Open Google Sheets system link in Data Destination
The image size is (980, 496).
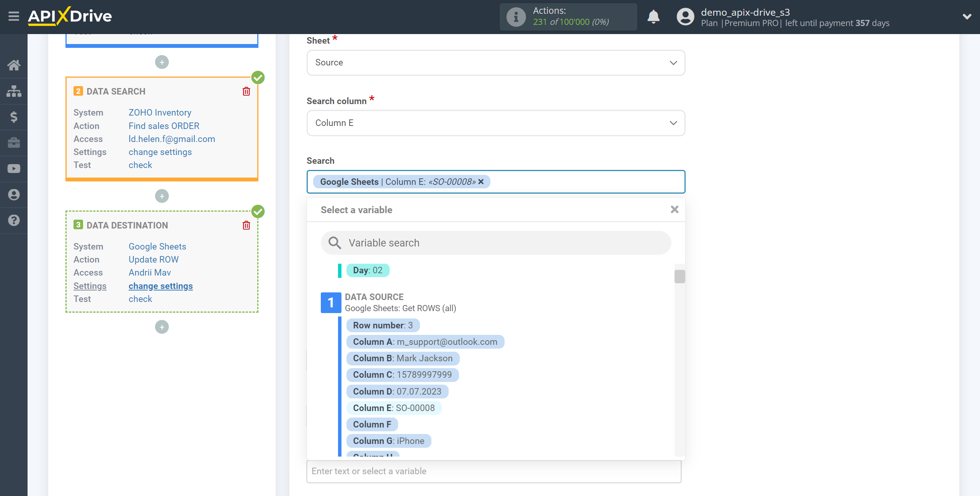tap(157, 246)
